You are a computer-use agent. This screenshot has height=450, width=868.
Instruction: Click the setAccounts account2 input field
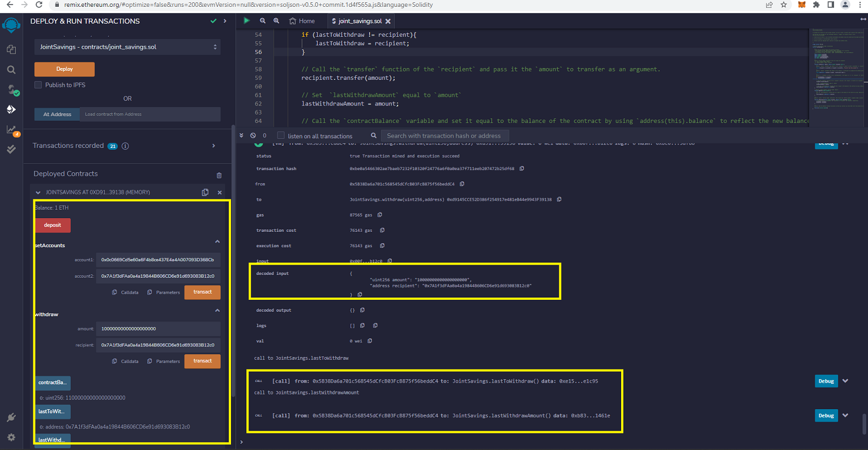(x=158, y=276)
